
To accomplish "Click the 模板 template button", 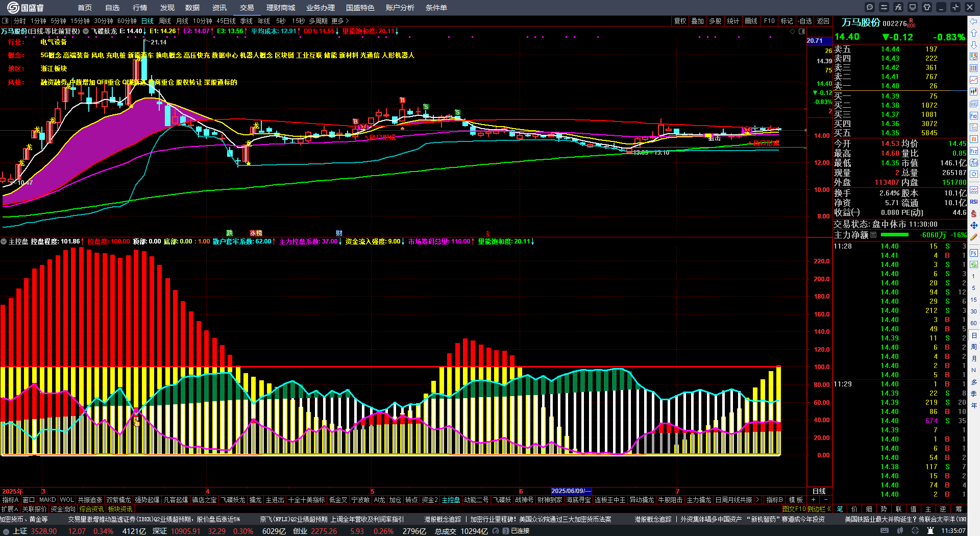I will [x=796, y=500].
